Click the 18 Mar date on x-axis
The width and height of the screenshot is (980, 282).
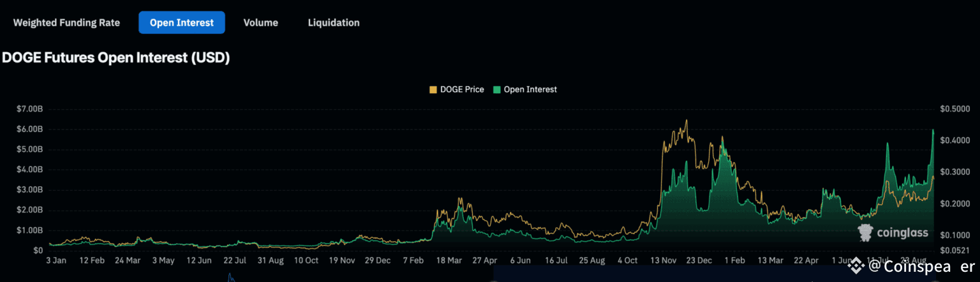click(x=449, y=261)
